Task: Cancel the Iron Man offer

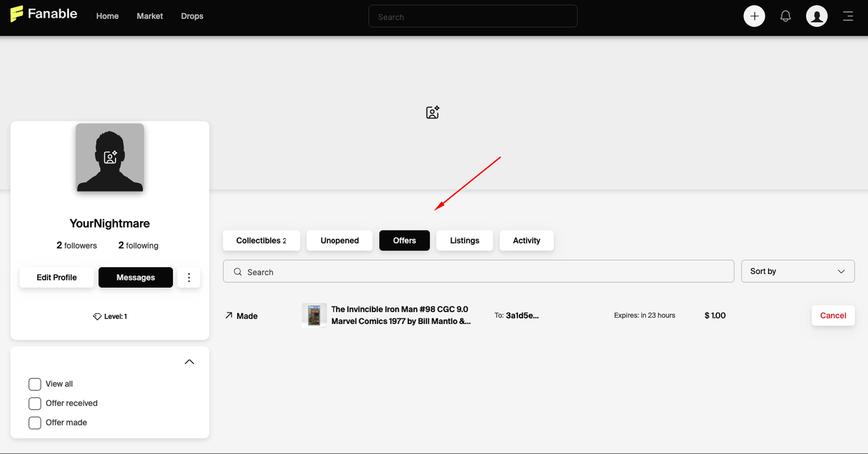Action: click(833, 315)
